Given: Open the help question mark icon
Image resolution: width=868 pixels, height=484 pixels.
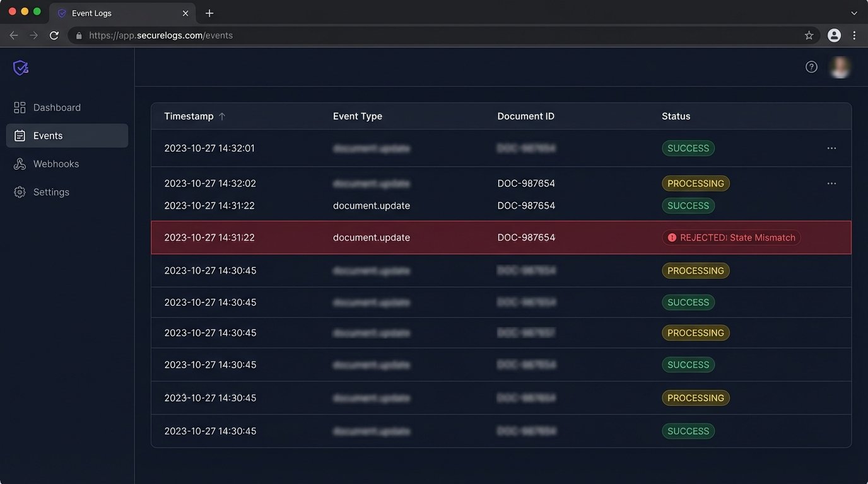Looking at the screenshot, I should coord(811,66).
